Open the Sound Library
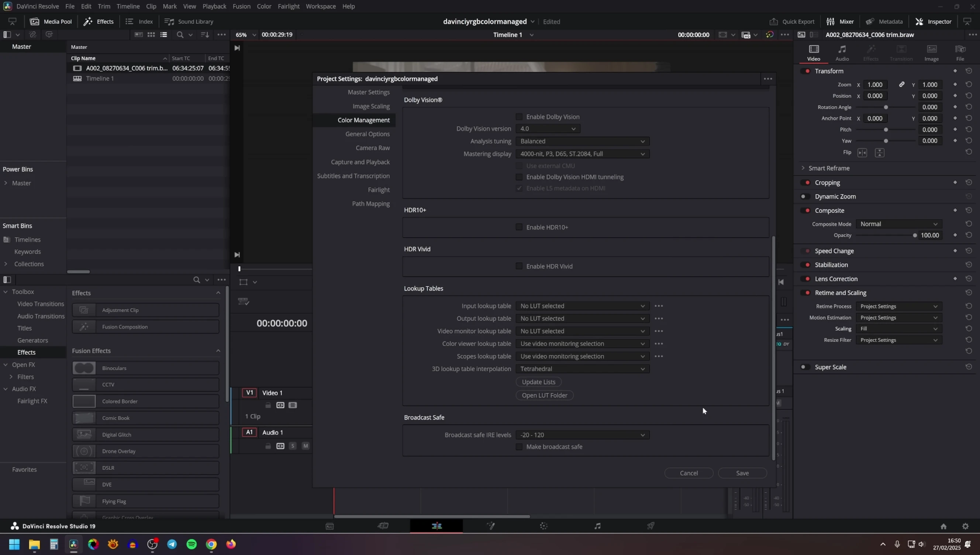 click(x=189, y=21)
